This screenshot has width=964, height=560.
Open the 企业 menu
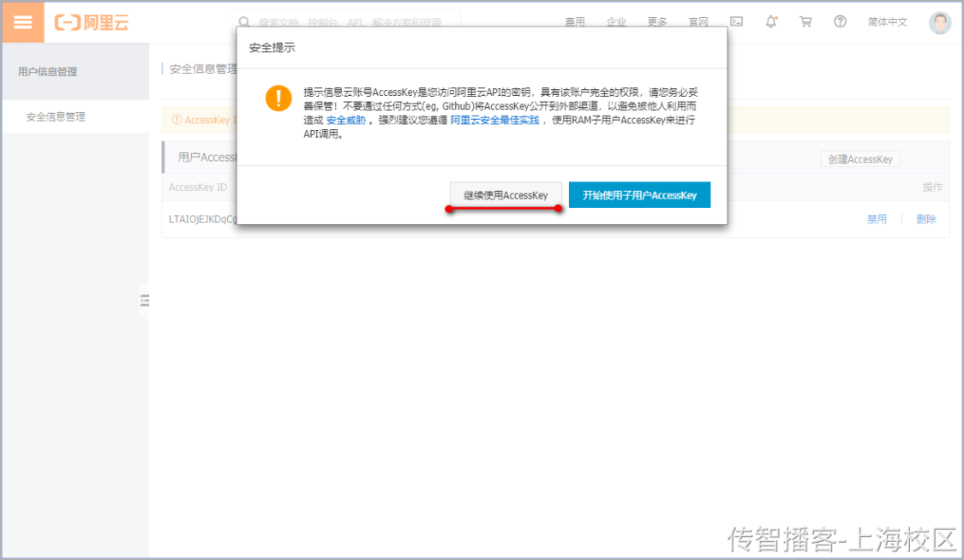[x=616, y=22]
